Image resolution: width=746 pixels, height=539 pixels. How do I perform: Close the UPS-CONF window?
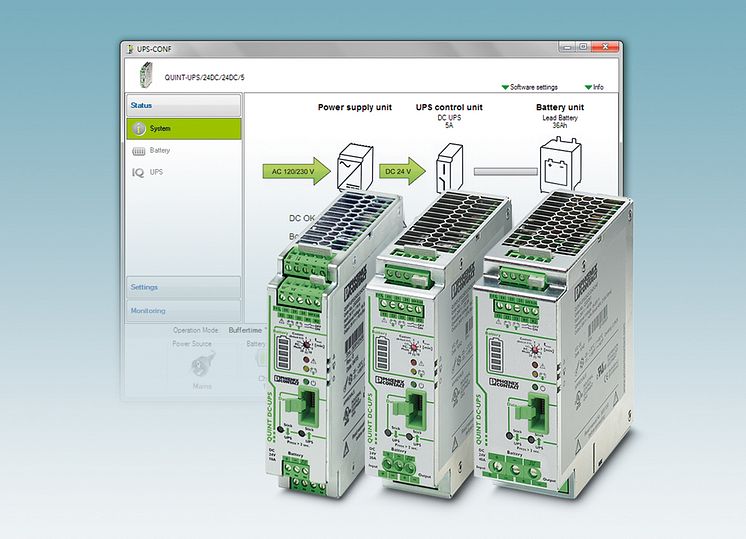[605, 47]
